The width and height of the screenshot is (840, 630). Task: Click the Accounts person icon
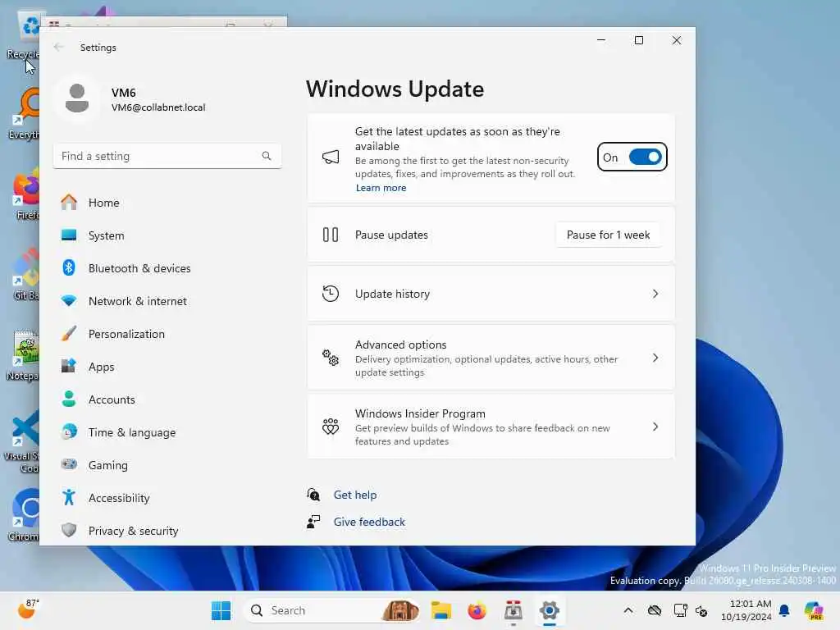pyautogui.click(x=69, y=399)
